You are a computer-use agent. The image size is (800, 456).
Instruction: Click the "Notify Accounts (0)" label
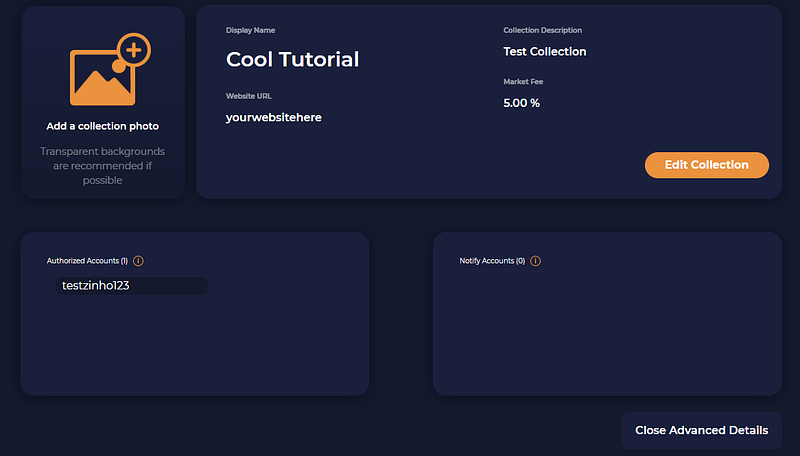point(492,261)
